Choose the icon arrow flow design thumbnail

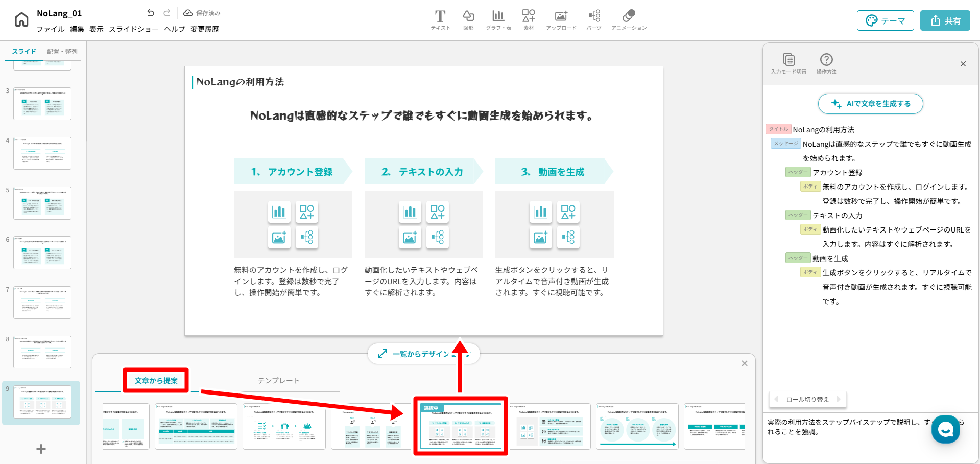coord(284,427)
